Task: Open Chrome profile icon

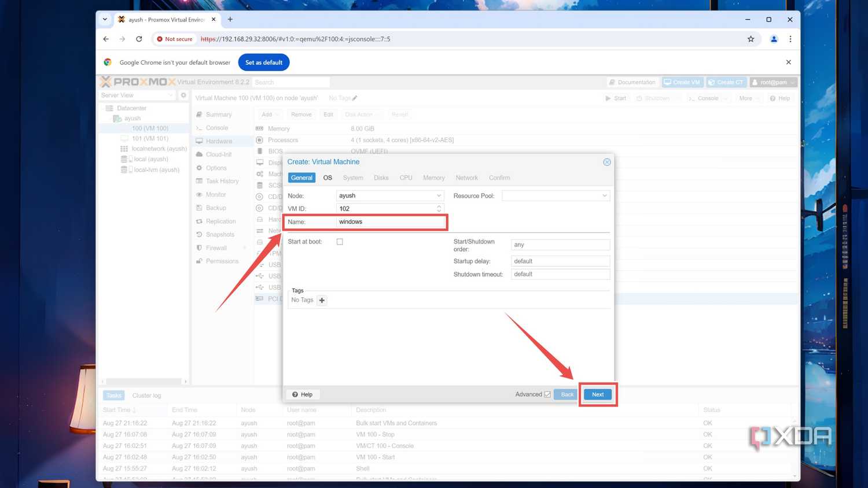Action: (x=774, y=39)
